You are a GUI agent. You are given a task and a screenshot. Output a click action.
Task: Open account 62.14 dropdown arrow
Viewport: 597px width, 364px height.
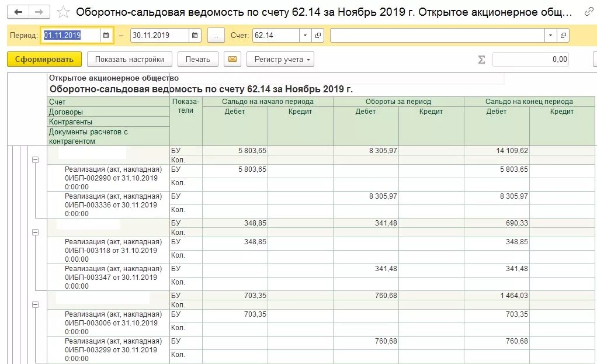(x=305, y=36)
